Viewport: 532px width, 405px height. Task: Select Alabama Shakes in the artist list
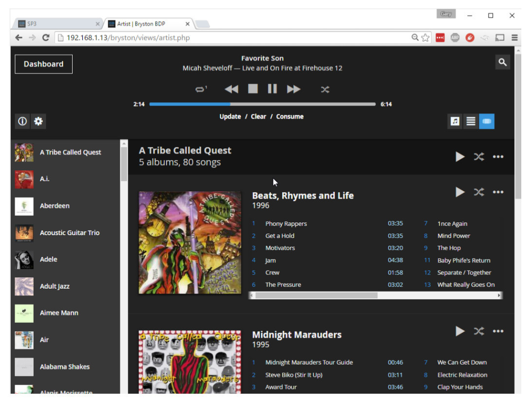pos(66,367)
